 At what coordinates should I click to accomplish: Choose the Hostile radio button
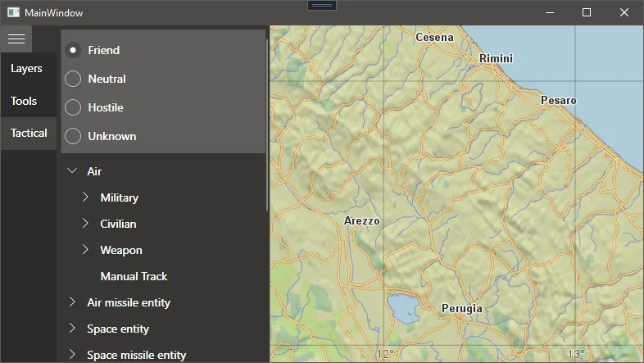(73, 107)
